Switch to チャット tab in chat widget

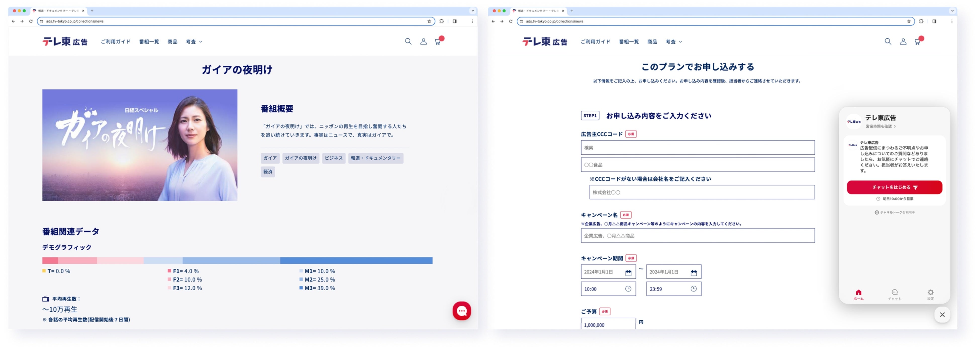coord(894,295)
